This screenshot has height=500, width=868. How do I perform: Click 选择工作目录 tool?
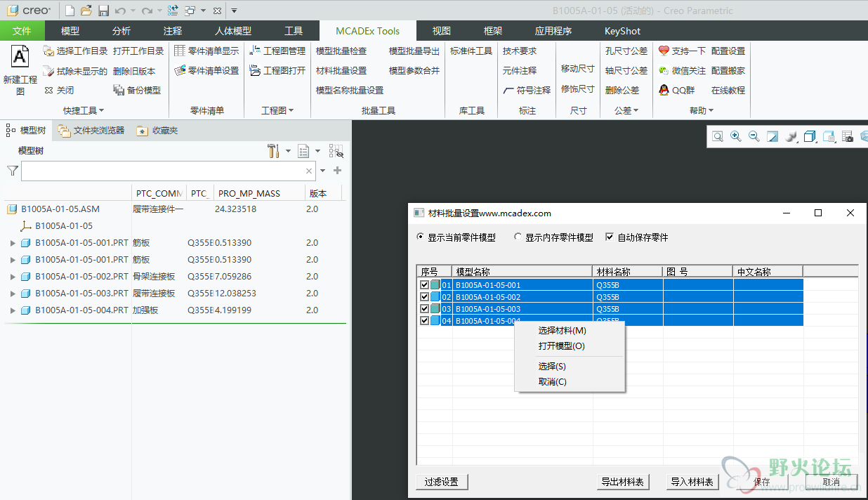(x=75, y=51)
